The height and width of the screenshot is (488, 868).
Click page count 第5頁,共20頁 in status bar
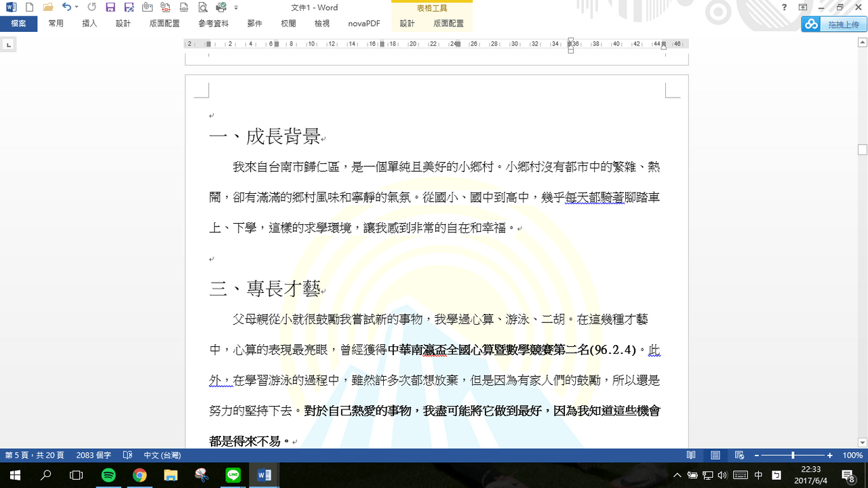(x=34, y=455)
